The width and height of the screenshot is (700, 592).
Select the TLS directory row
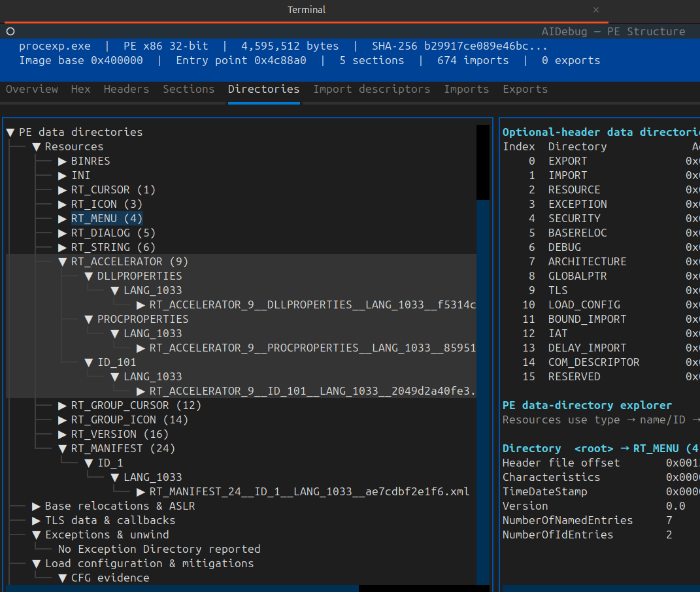click(601, 291)
